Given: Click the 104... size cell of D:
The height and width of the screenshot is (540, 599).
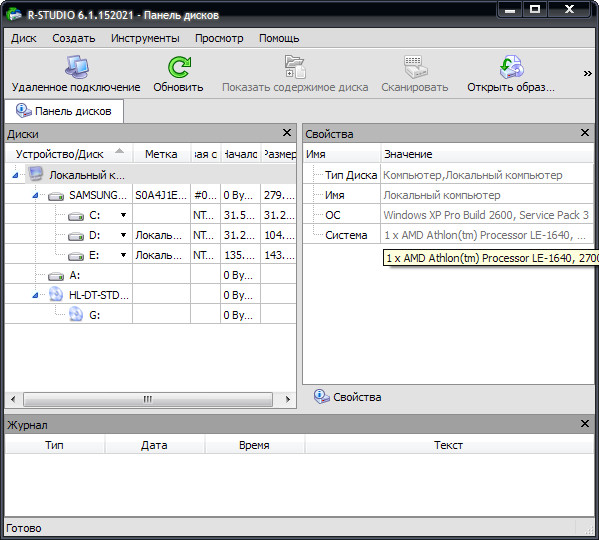Looking at the screenshot, I should click(279, 235).
